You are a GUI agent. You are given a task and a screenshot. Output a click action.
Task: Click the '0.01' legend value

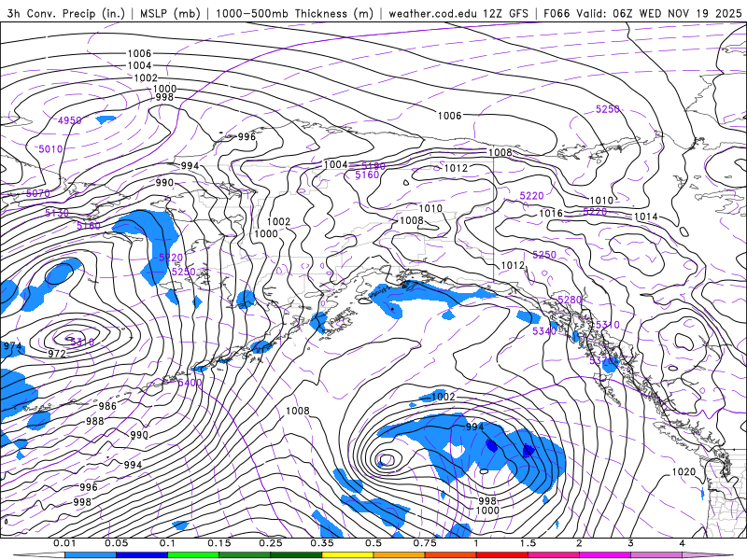pyautogui.click(x=64, y=543)
